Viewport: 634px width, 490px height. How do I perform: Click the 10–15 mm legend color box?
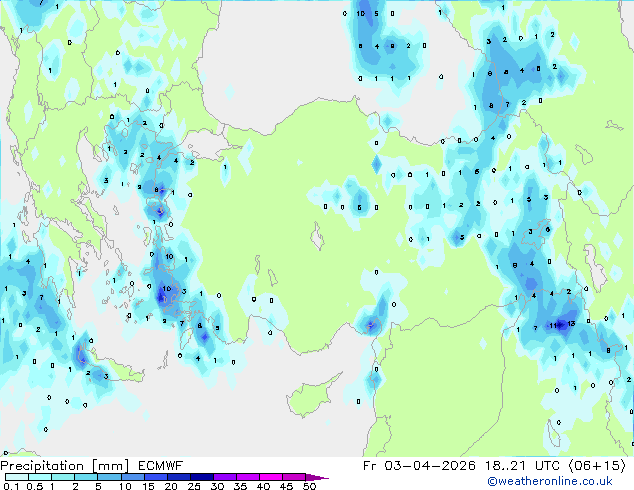(133, 477)
